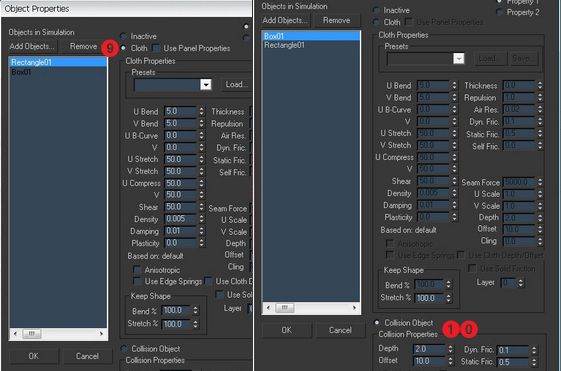561x371 pixels.
Task: Click the Damping 0.01 field, left dialog
Action: [x=180, y=231]
